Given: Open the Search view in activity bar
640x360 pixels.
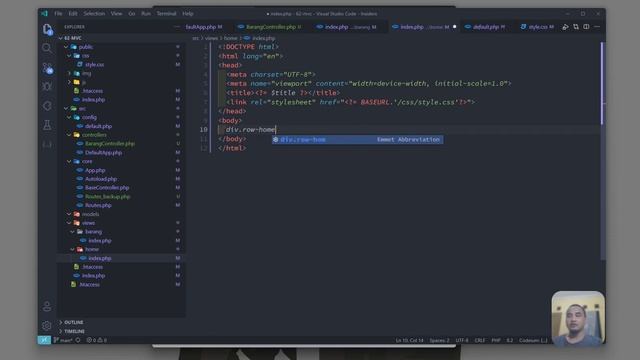Looking at the screenshot, I should click(47, 48).
